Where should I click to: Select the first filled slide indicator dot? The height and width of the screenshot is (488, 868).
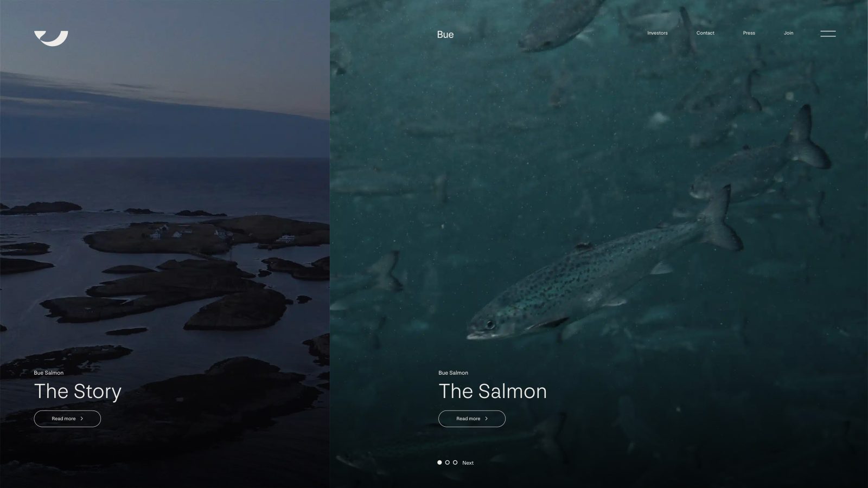coord(439,463)
